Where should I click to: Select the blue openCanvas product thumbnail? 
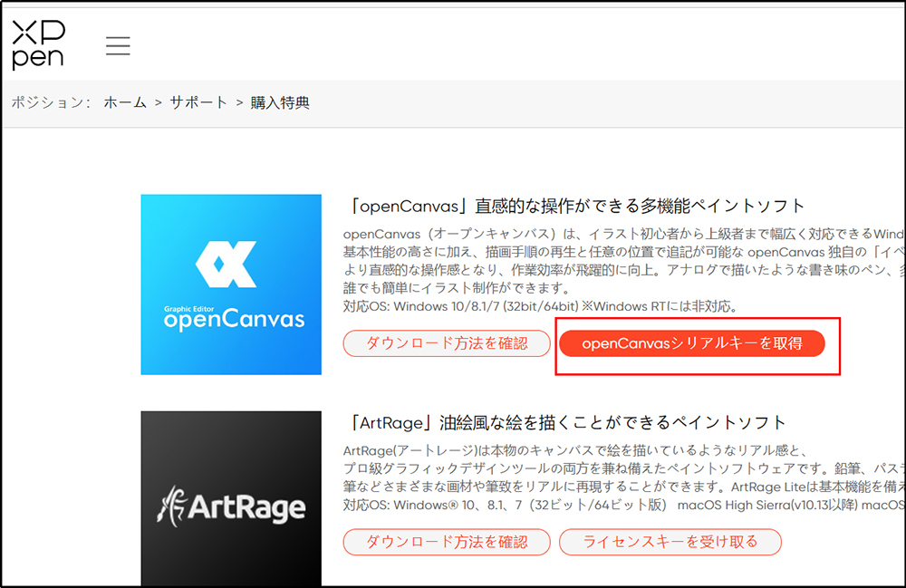[231, 284]
